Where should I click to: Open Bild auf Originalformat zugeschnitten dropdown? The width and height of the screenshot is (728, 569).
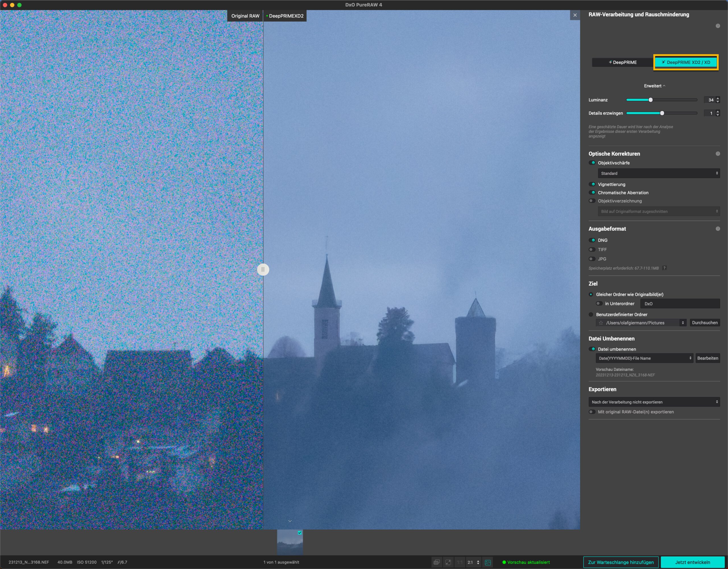659,211
